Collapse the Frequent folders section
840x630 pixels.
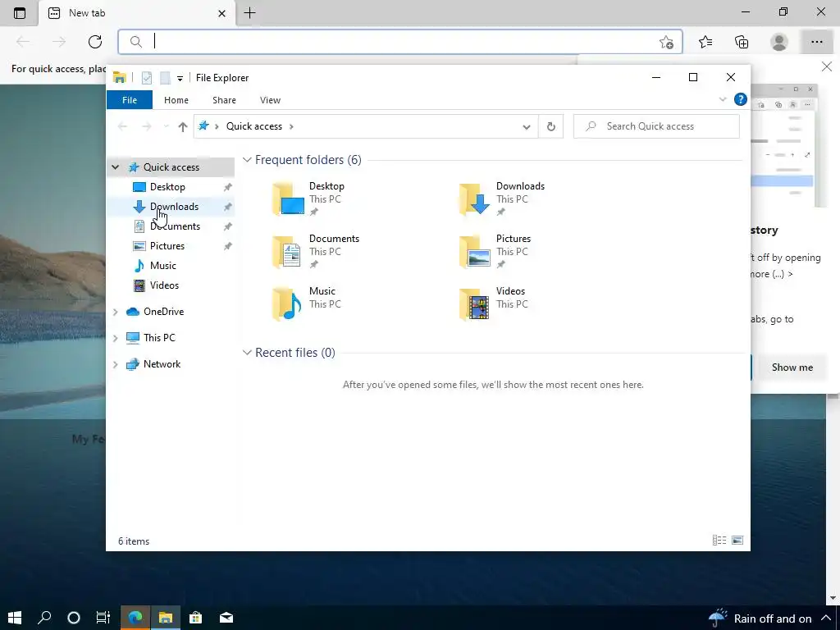(x=247, y=160)
